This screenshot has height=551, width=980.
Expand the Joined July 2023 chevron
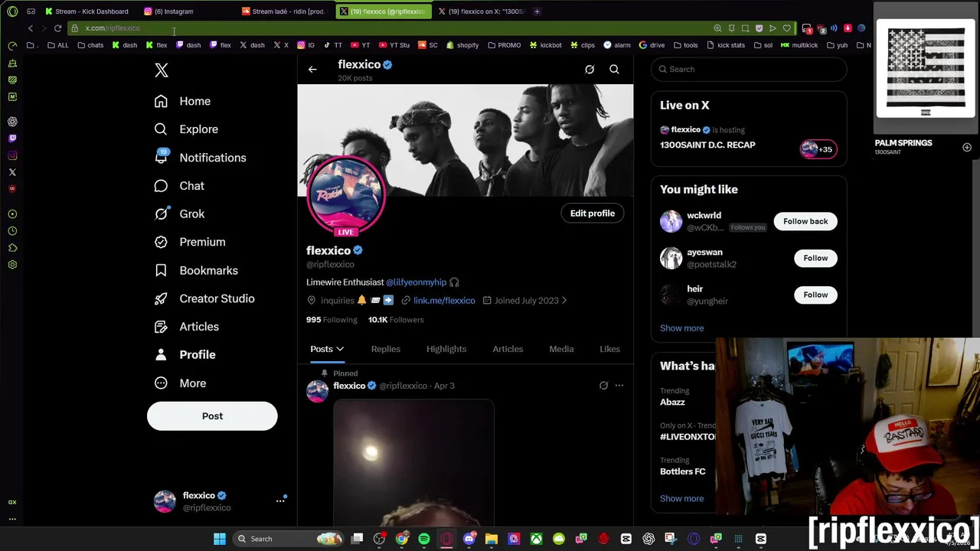click(564, 301)
